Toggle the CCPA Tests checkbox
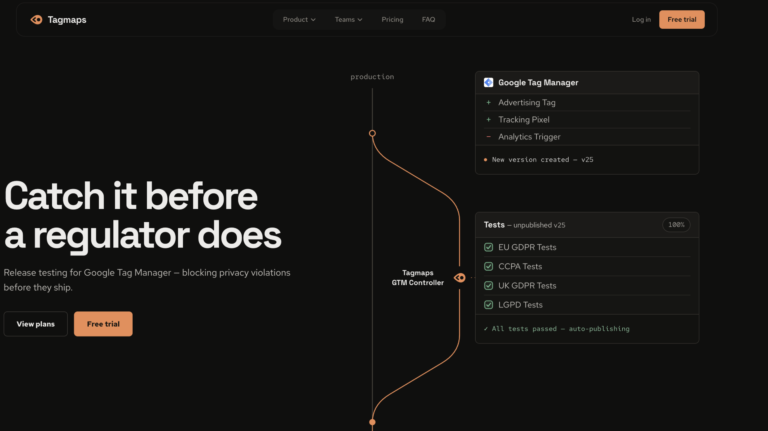Viewport: 768px width, 431px height. (488, 266)
